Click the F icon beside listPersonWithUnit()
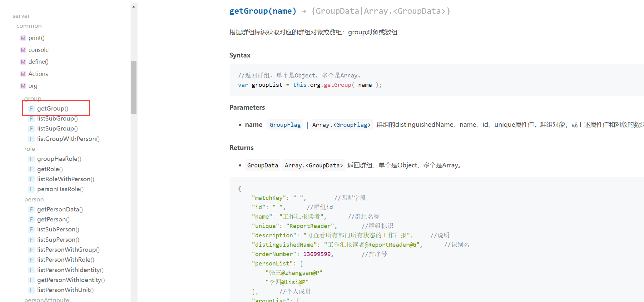Viewport: 644px width, 302px height. pyautogui.click(x=31, y=290)
